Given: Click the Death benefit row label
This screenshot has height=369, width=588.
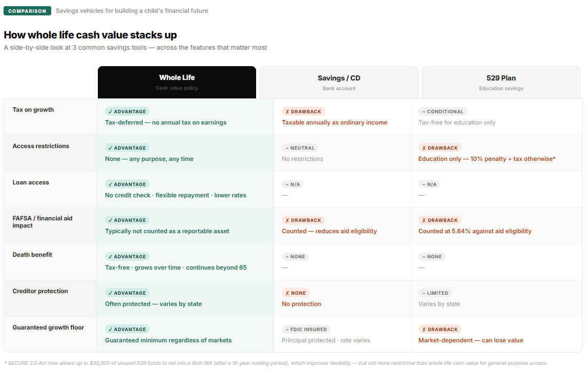Looking at the screenshot, I should (32, 255).
